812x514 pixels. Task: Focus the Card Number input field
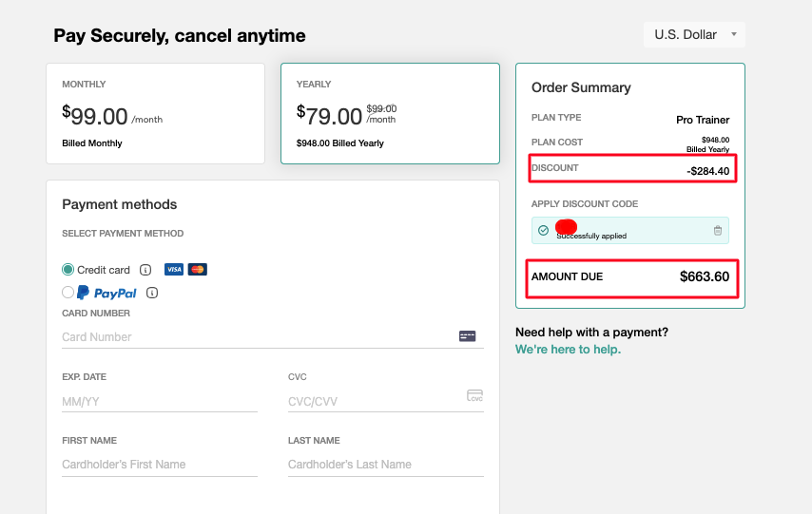point(257,337)
